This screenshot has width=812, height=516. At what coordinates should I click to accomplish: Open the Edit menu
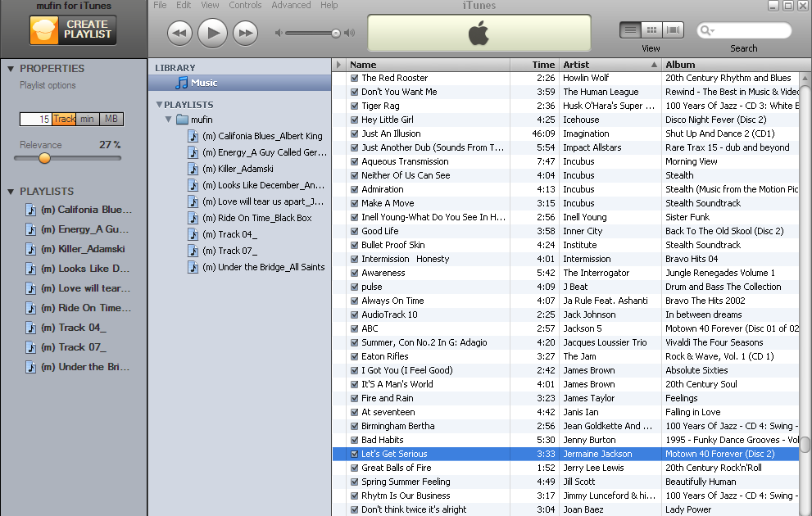pyautogui.click(x=184, y=5)
